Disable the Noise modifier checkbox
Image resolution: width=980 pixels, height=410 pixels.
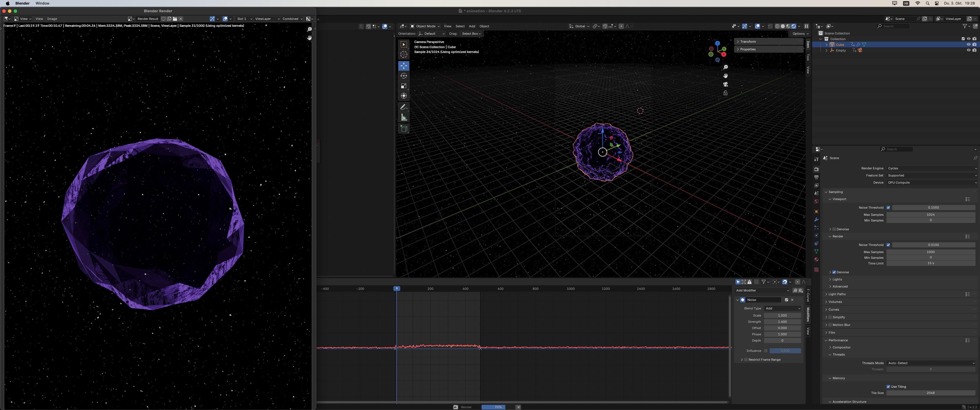(786, 300)
